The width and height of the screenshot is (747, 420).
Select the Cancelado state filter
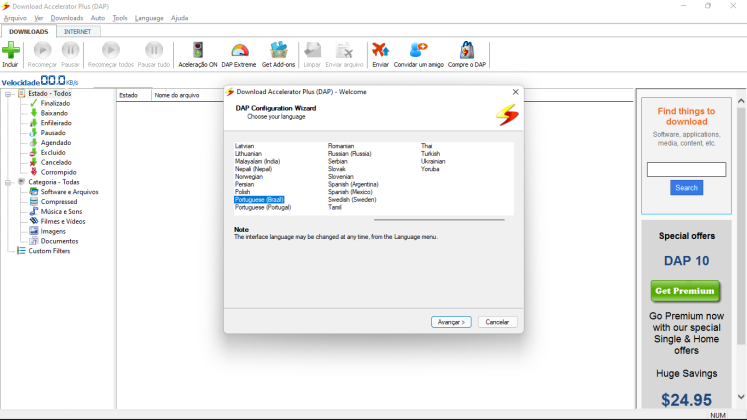tap(56, 162)
